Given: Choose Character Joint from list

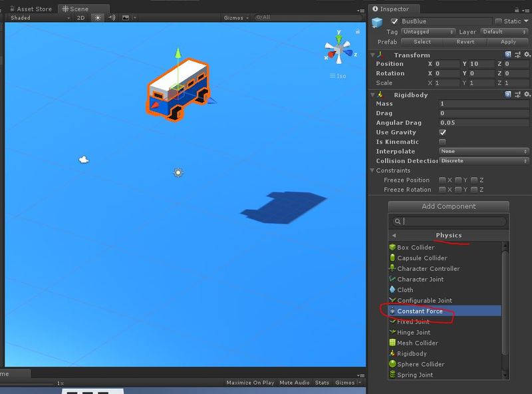Looking at the screenshot, I should pos(445,280).
